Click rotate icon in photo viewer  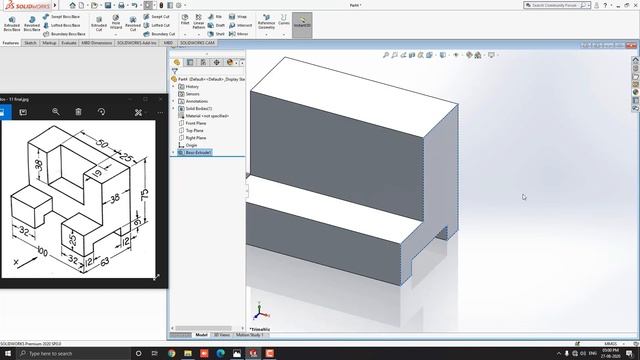click(101, 112)
